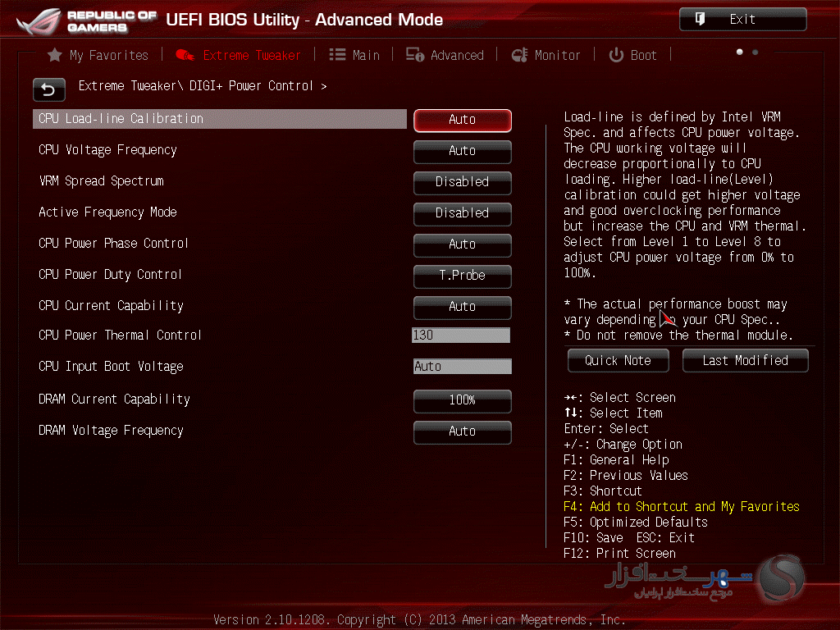
Task: Select CPU Voltage Frequency label
Action: pos(107,150)
